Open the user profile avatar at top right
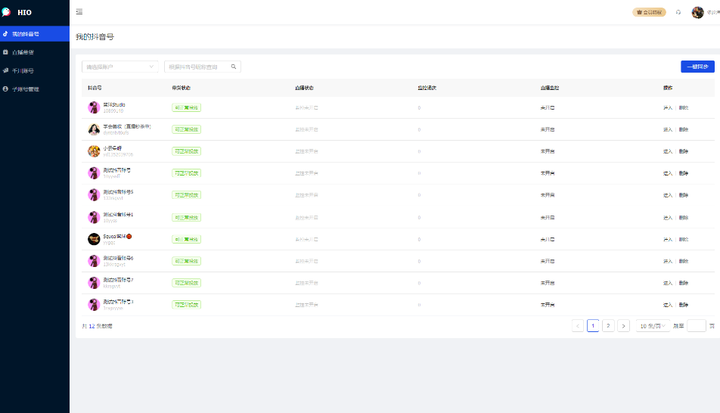 (x=698, y=12)
